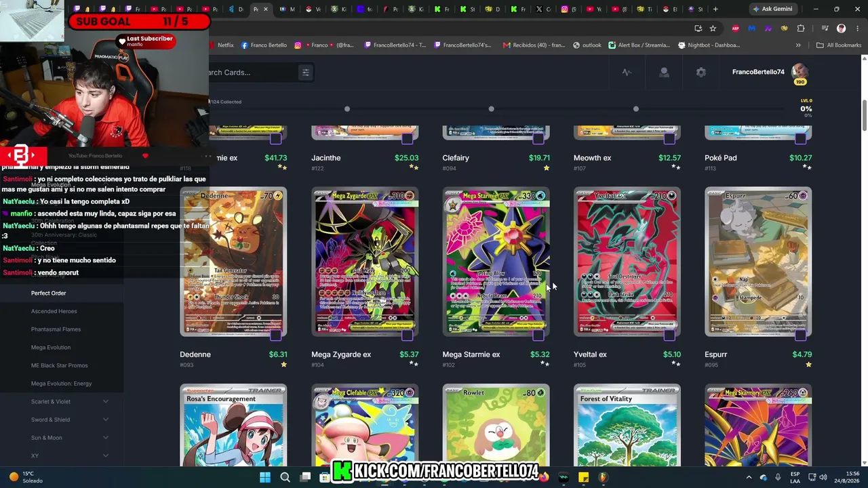Open the Firefox taskbar icon
This screenshot has height=488, width=868.
pos(544,477)
